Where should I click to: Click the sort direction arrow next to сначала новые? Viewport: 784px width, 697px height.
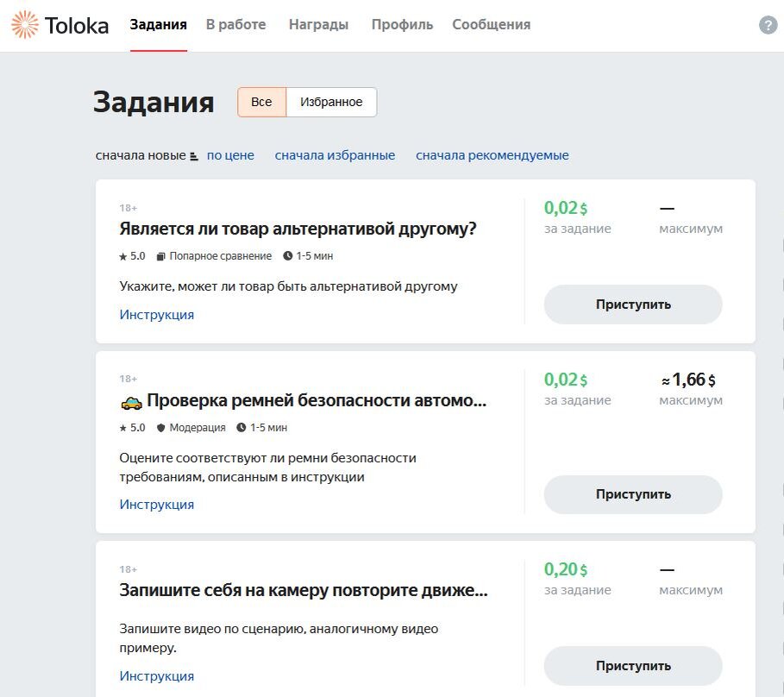pos(194,156)
